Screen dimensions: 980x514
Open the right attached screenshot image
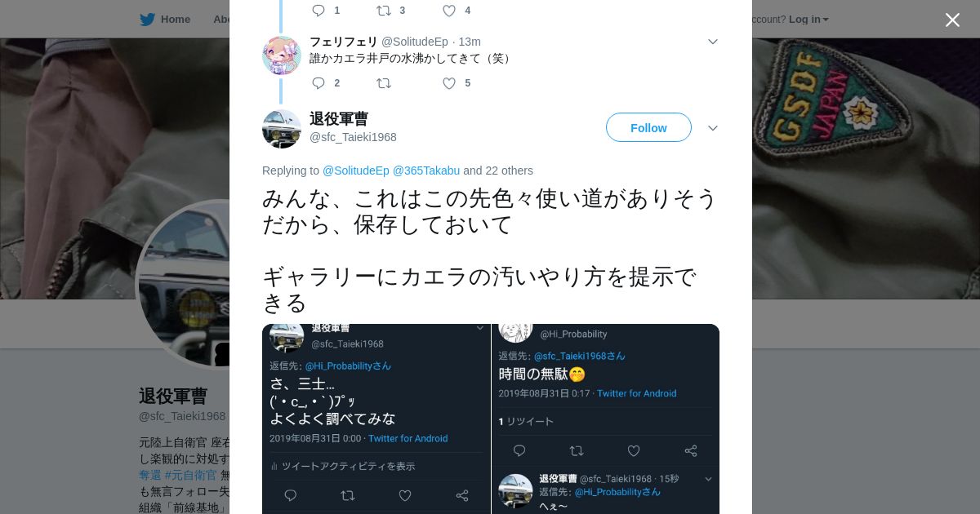(606, 419)
